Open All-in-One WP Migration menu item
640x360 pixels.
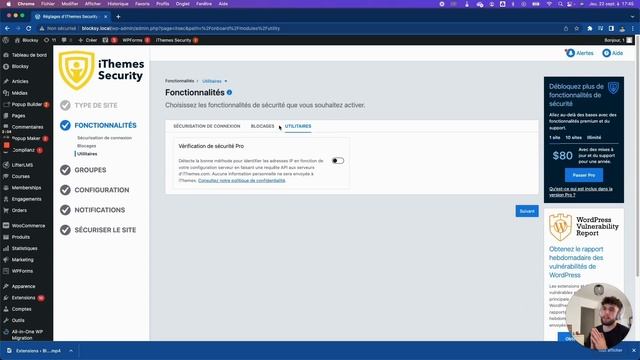27,335
